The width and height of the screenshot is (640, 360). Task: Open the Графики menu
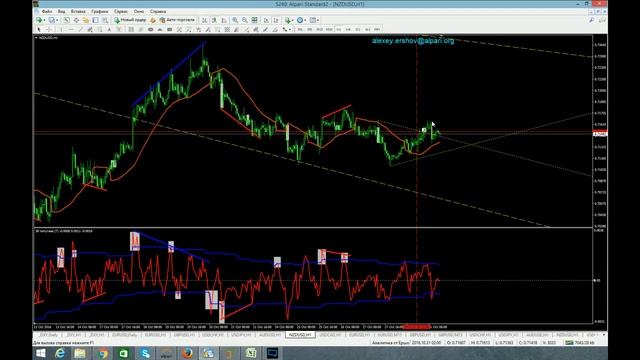(x=100, y=11)
